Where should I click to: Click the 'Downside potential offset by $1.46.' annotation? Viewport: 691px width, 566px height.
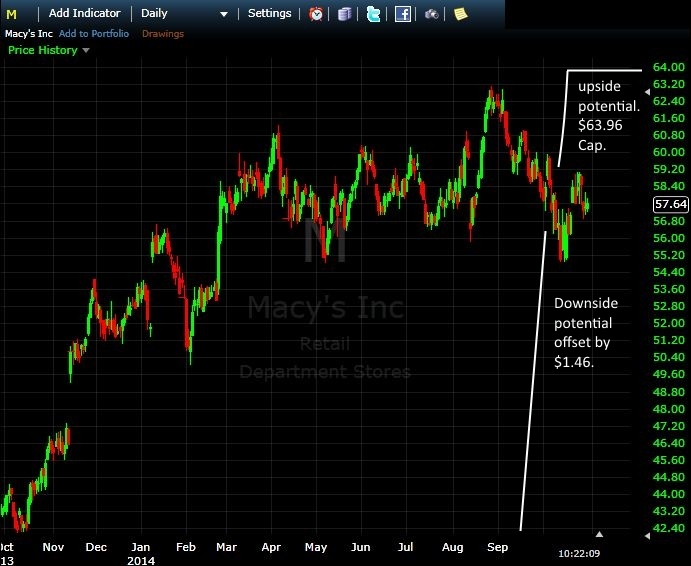tap(586, 332)
